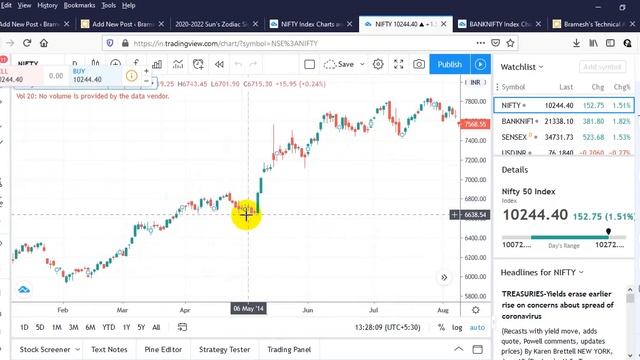Image resolution: width=640 pixels, height=360 pixels.
Task: Open indicator templates icon
Action: (x=178, y=64)
